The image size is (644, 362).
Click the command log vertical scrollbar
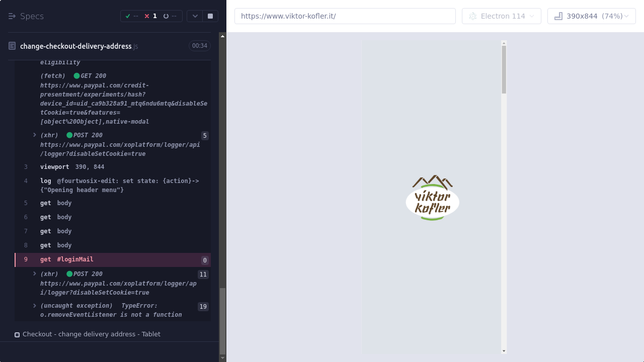coord(223,321)
